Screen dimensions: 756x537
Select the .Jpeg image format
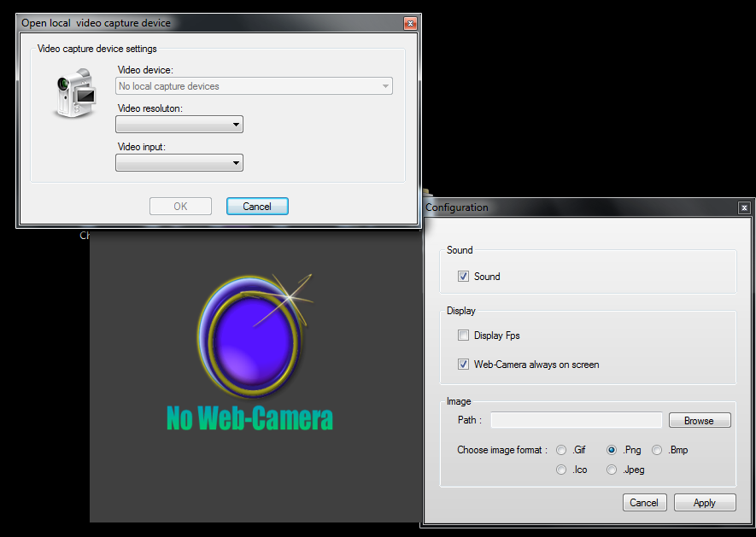click(x=612, y=470)
